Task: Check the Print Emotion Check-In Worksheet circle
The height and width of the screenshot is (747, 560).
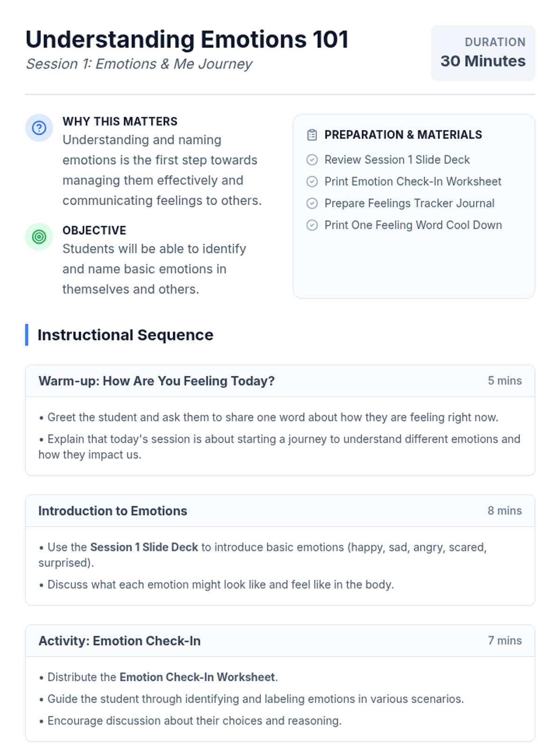Action: tap(312, 182)
